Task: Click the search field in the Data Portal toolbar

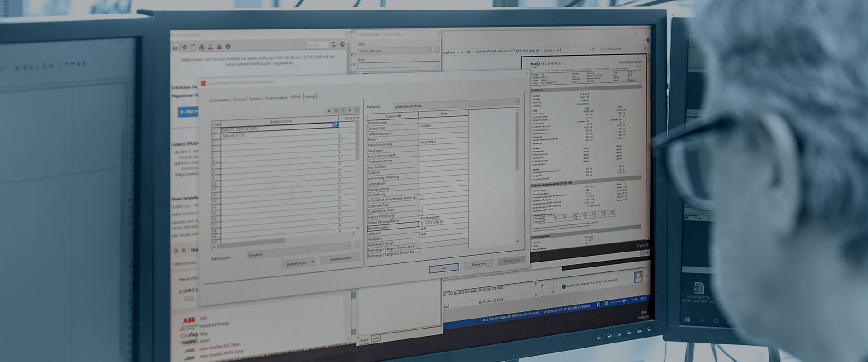Action: (317, 45)
